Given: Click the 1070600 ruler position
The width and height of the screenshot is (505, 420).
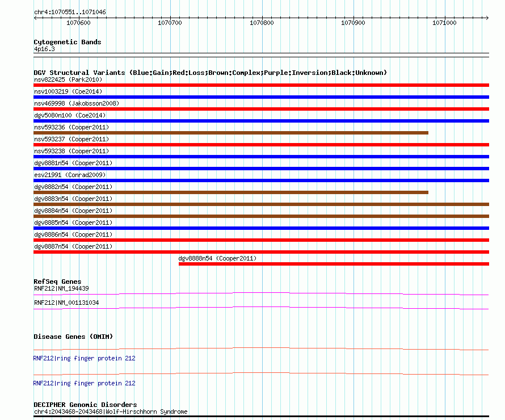Looking at the screenshot, I should tap(78, 23).
